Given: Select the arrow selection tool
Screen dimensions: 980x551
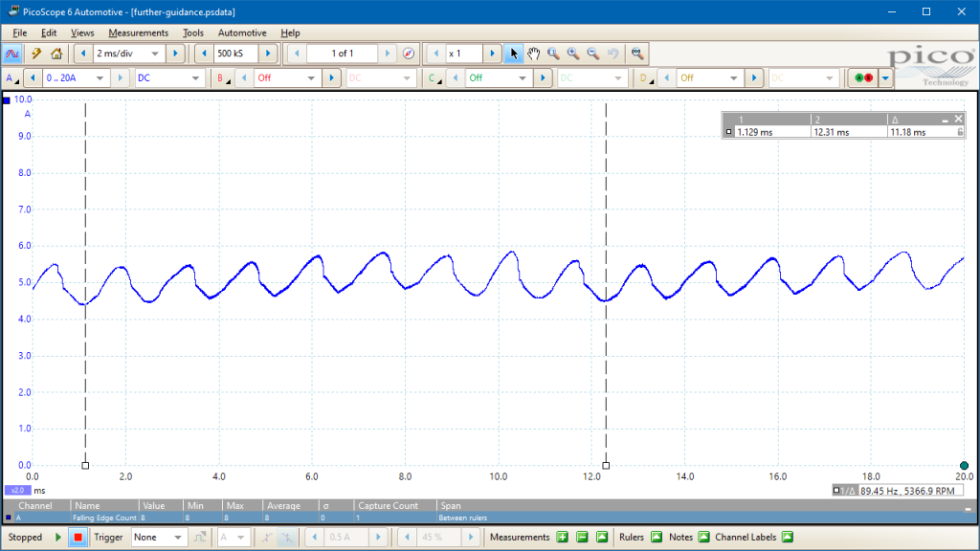Looking at the screenshot, I should pyautogui.click(x=513, y=54).
